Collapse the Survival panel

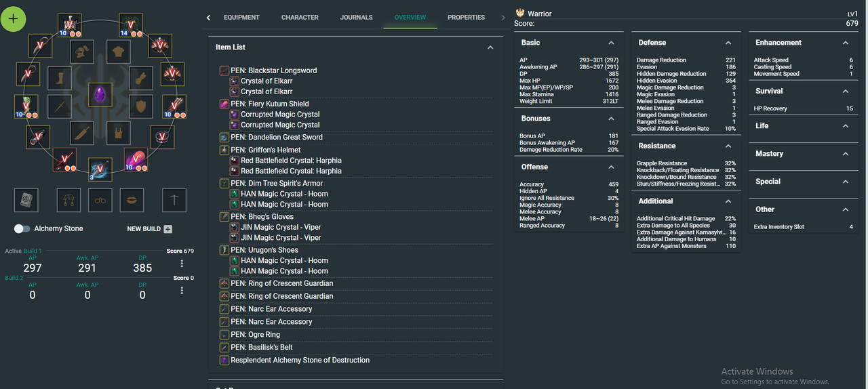tap(846, 91)
